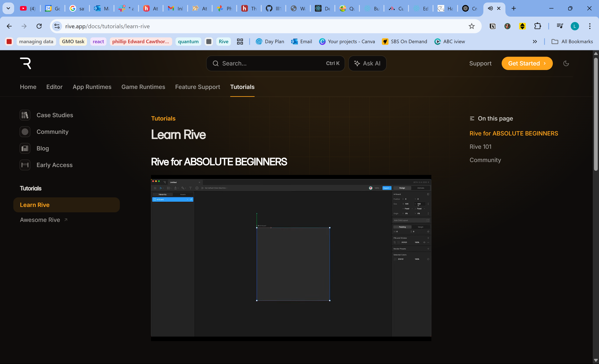Image resolution: width=599 pixels, height=364 pixels.
Task: Open the GMO task bookmark
Action: 73,42
